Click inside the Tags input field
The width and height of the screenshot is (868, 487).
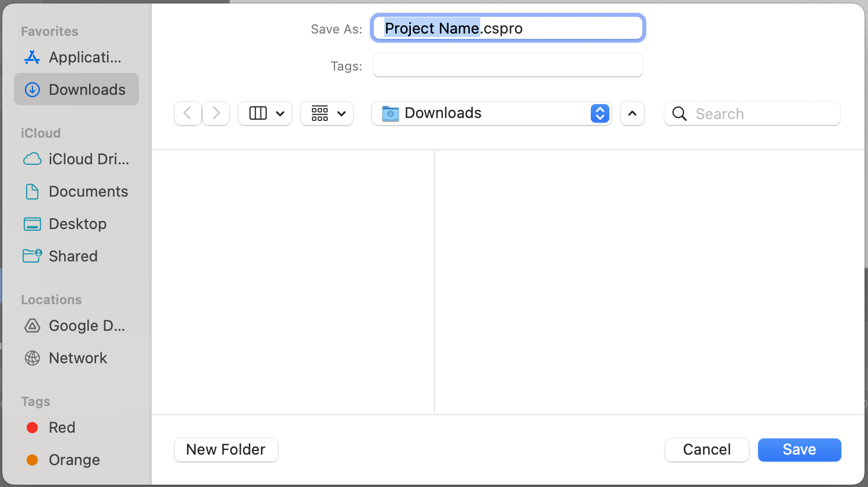[507, 65]
